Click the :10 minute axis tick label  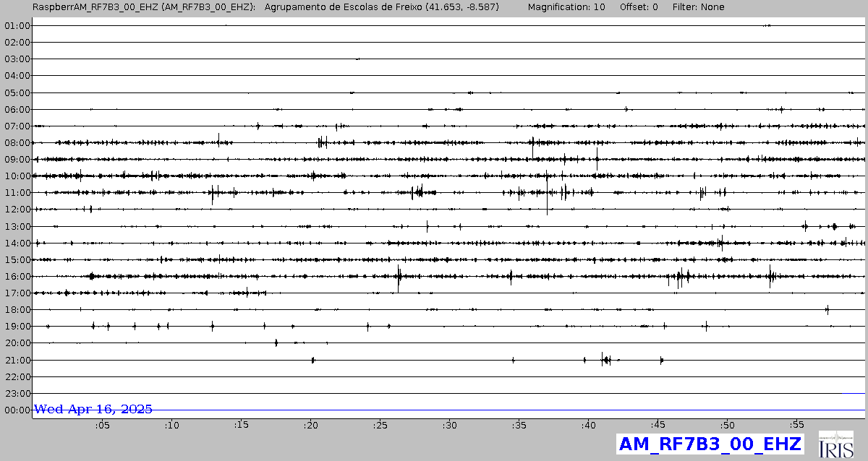pos(171,426)
